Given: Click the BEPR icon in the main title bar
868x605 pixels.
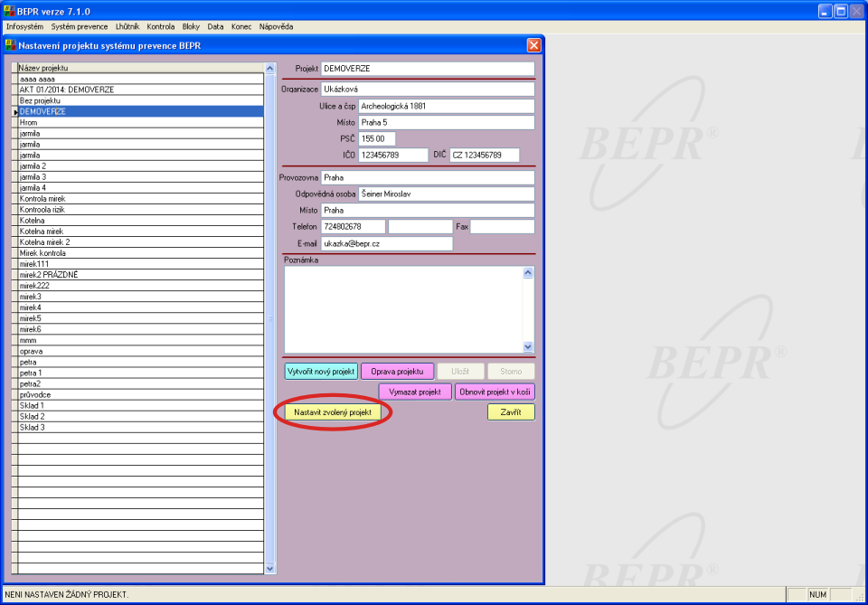Looking at the screenshot, I should point(9,11).
